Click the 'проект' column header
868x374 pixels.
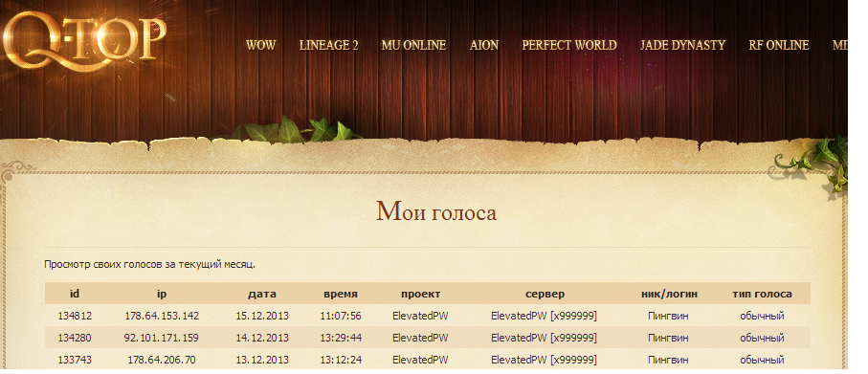[421, 295]
